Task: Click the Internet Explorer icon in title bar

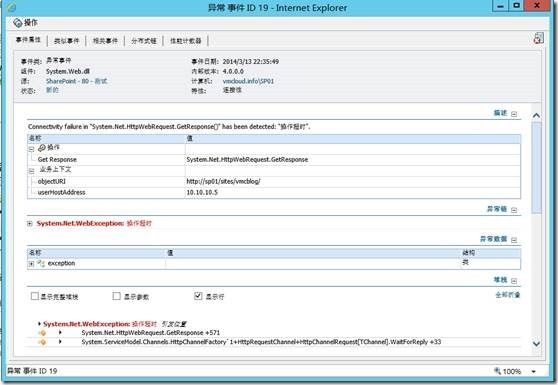Action: (x=11, y=7)
